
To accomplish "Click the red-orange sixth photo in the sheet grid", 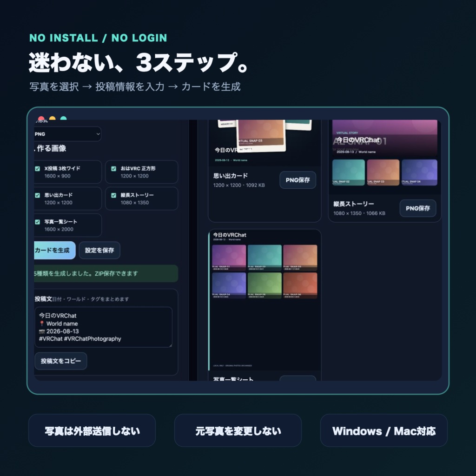I will (300, 285).
